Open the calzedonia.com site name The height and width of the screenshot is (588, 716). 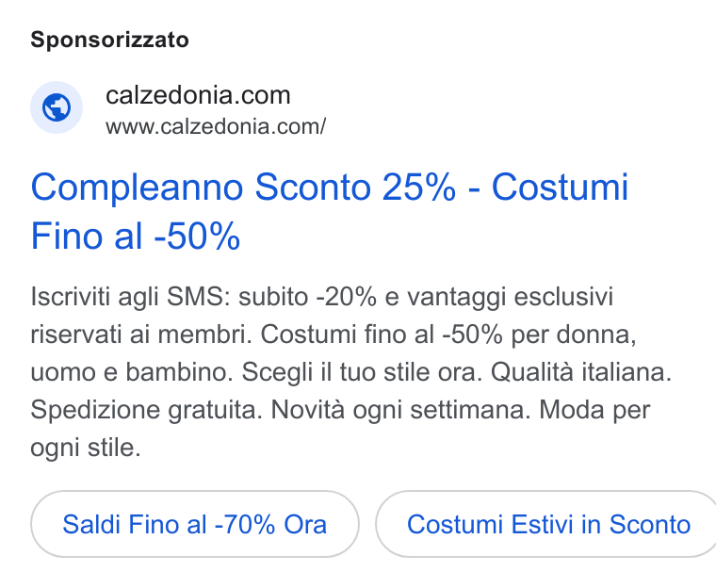[198, 95]
